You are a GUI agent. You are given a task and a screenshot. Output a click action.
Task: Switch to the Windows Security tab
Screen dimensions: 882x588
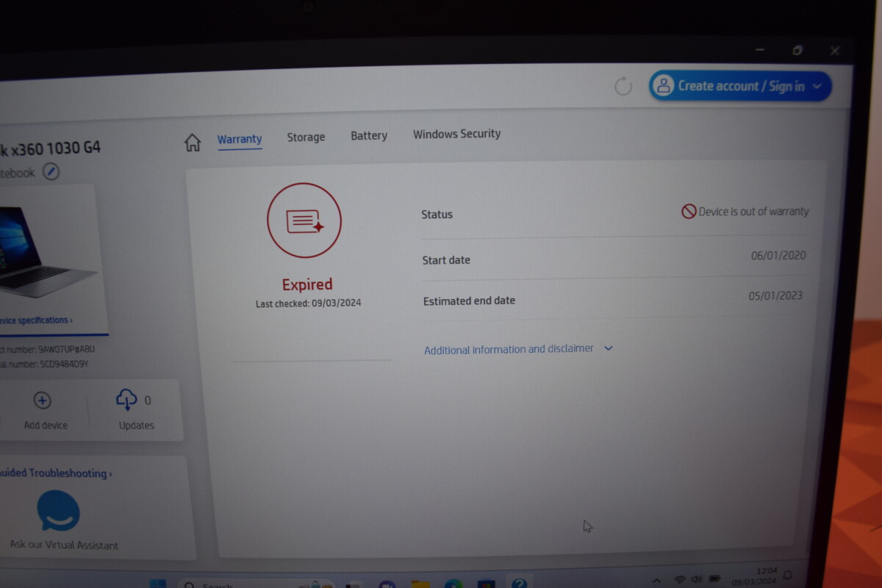click(457, 134)
